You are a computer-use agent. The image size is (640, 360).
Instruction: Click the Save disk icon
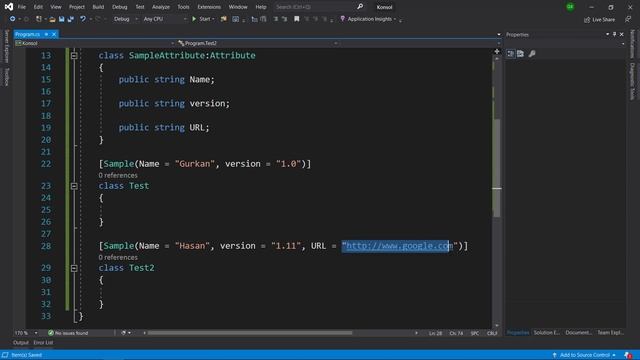pos(62,19)
